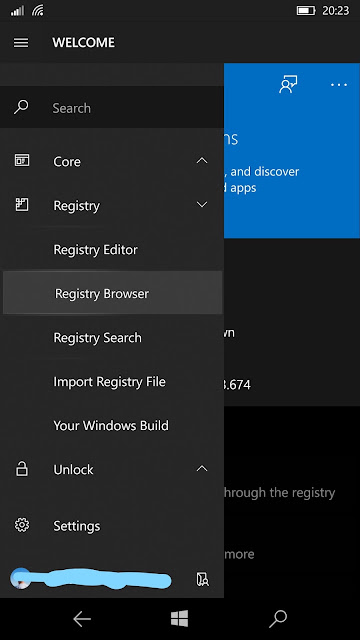The image size is (360, 640).
Task: Click the cellular signal bars icon
Action: [x=18, y=11]
